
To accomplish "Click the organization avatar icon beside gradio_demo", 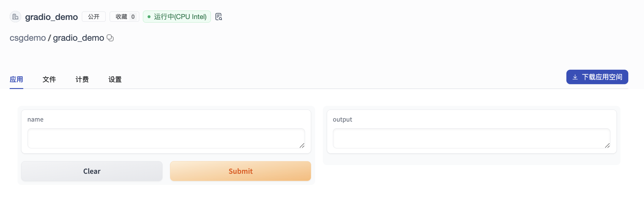I will pyautogui.click(x=15, y=17).
